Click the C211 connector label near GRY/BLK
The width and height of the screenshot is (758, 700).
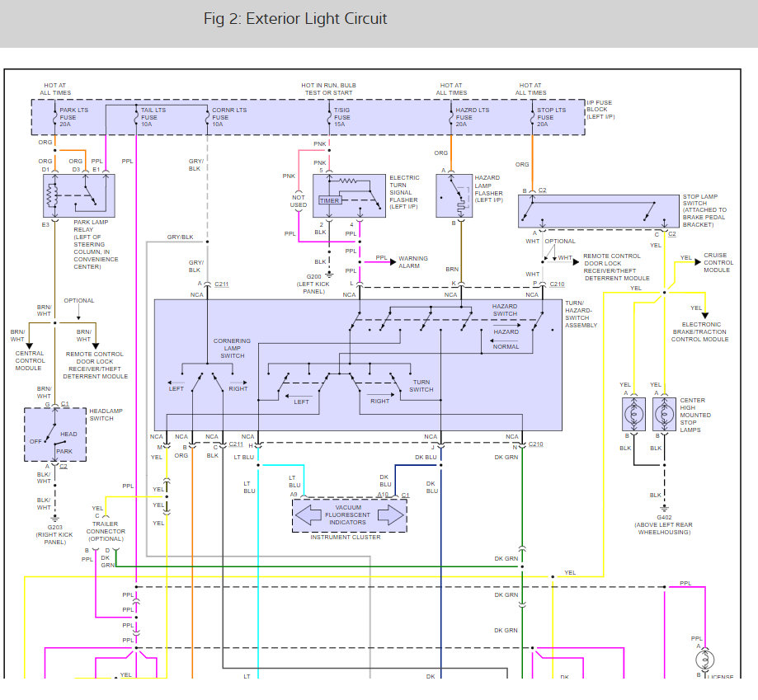click(221, 284)
